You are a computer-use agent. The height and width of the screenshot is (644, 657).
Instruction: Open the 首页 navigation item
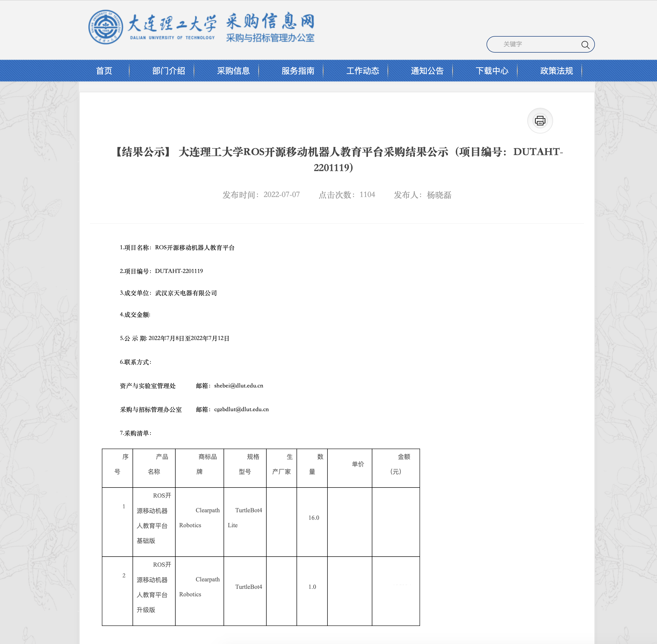click(x=104, y=71)
